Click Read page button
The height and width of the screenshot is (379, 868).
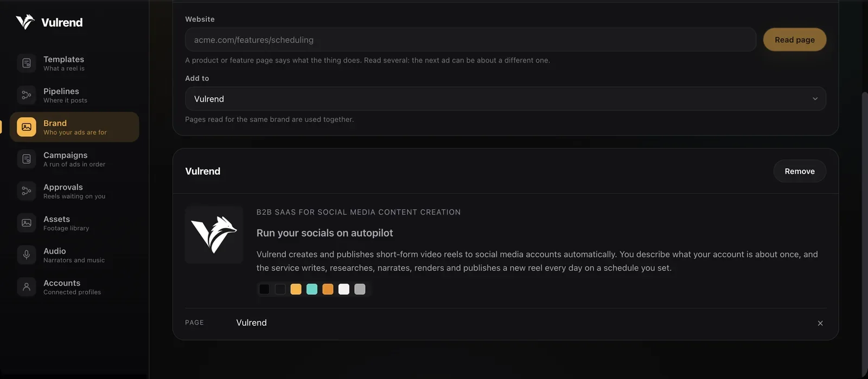(x=795, y=40)
